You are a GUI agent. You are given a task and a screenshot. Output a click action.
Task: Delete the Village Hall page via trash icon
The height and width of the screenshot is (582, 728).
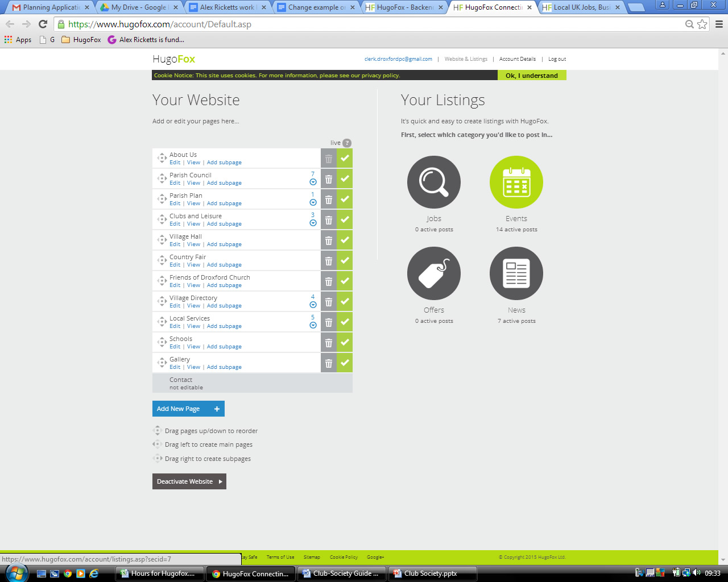click(329, 240)
